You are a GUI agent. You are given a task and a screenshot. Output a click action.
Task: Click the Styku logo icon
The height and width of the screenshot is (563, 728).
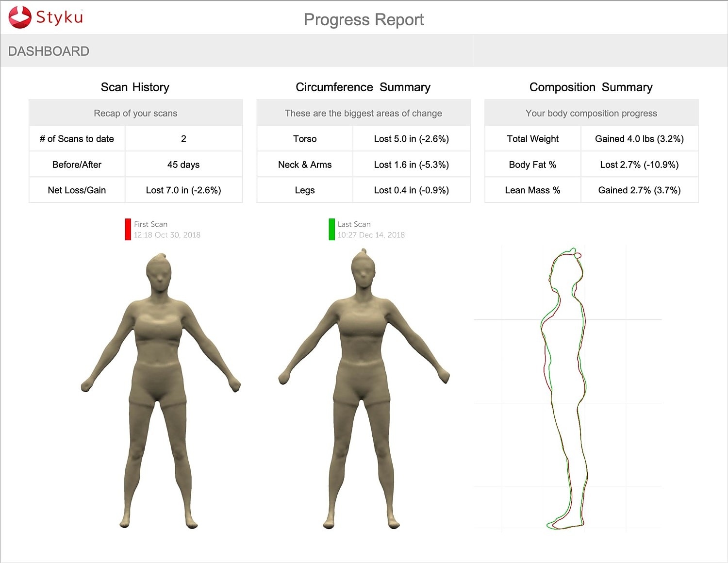(x=19, y=16)
